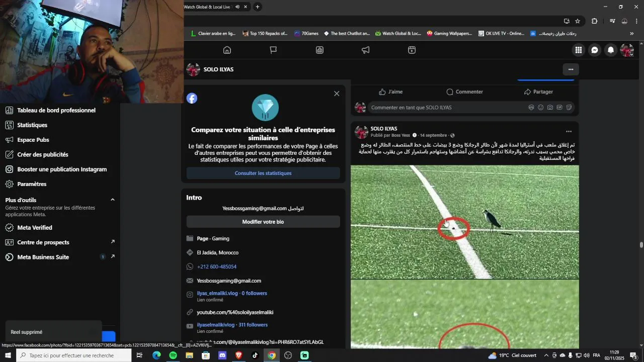
Task: Open post options three-dot menu
Action: [x=569, y=132]
